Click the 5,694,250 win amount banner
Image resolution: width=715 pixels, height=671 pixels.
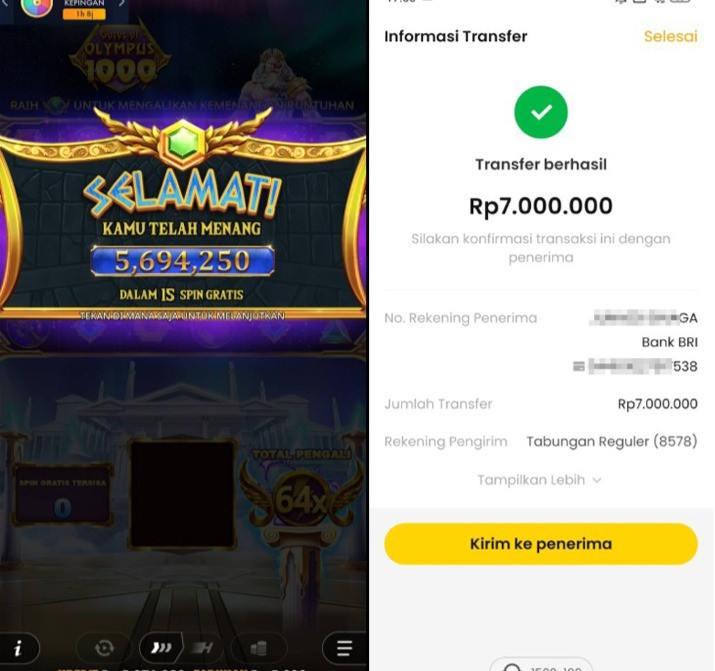(x=182, y=261)
